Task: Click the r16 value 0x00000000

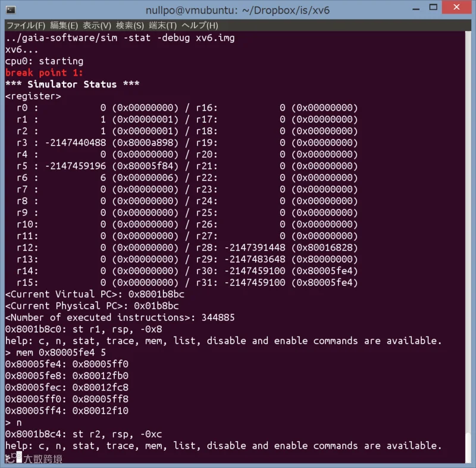Action: 324,108
